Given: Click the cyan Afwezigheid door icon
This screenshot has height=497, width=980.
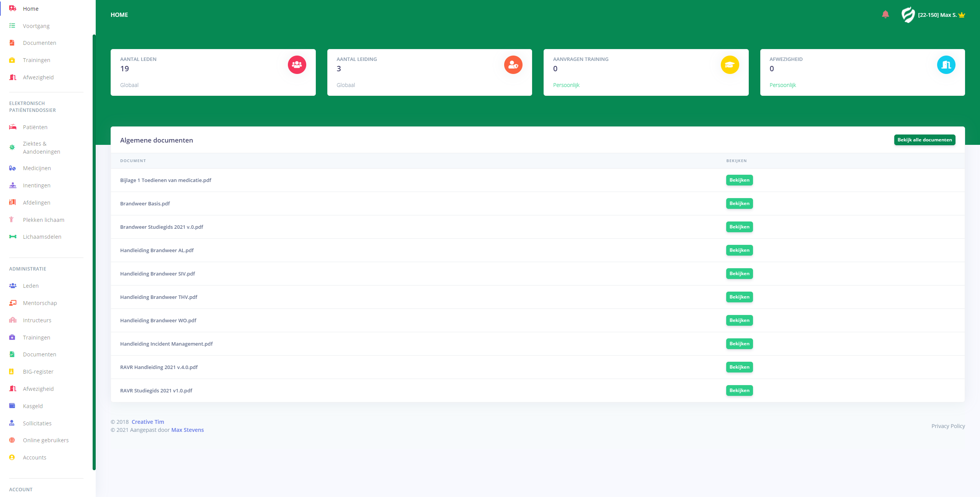Looking at the screenshot, I should (946, 65).
